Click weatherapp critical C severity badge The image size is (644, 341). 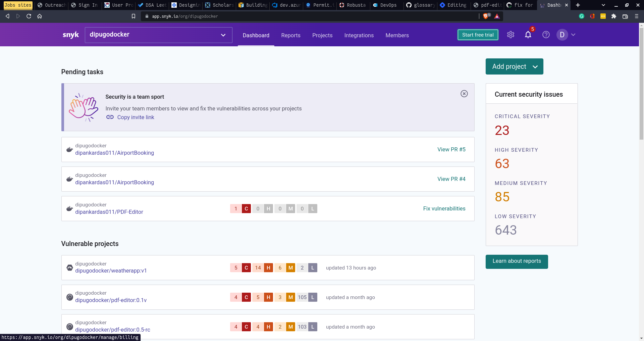click(x=246, y=267)
